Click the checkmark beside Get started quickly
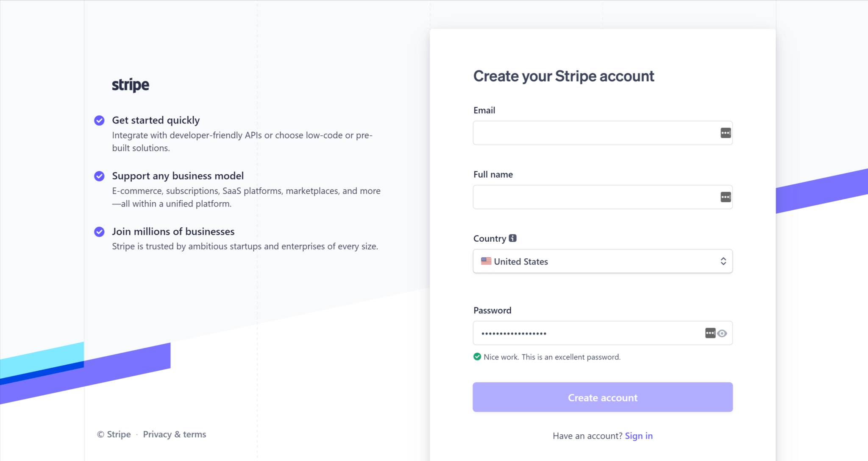This screenshot has height=461, width=868. coord(99,120)
